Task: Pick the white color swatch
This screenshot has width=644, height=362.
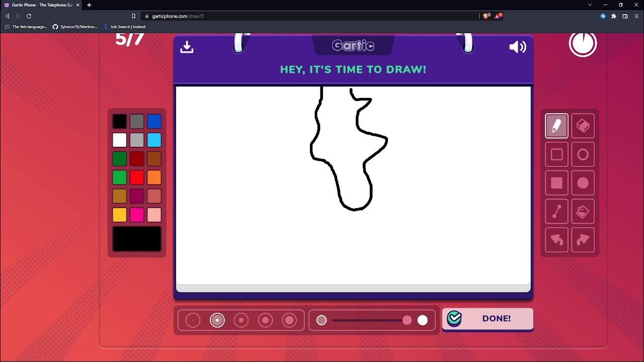Action: pos(120,140)
